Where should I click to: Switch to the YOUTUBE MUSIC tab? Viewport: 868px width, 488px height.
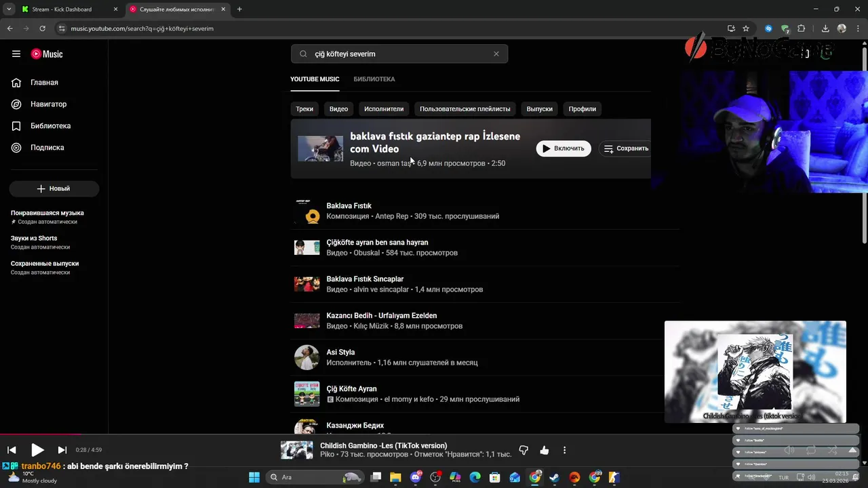[315, 79]
